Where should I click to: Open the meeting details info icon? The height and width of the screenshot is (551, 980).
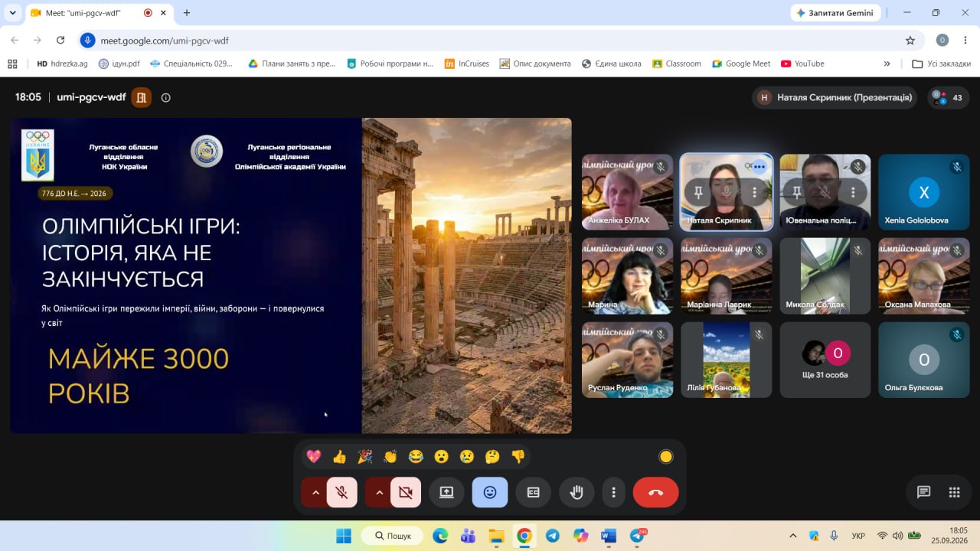166,97
